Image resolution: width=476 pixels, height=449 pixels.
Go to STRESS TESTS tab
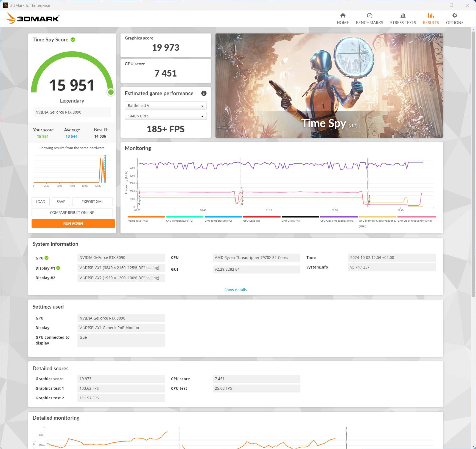403,19
